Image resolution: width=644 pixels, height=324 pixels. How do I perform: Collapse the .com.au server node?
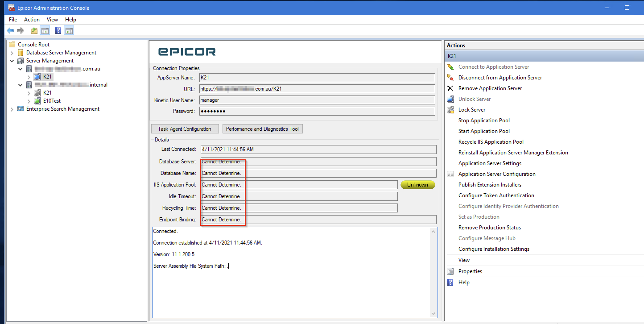21,69
